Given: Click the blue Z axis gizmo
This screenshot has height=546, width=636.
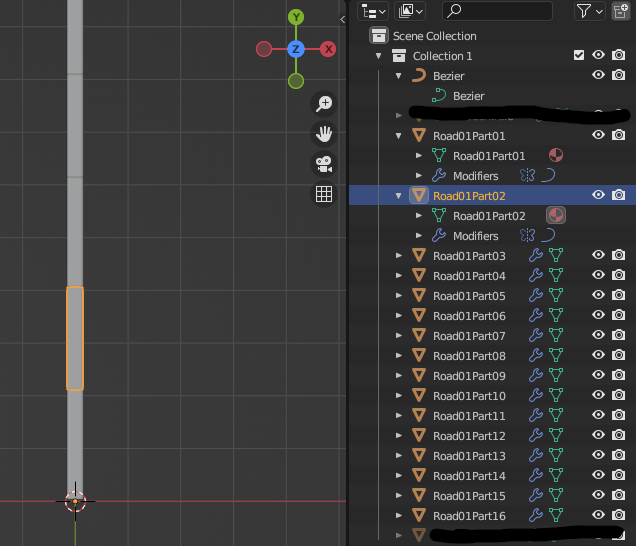Looking at the screenshot, I should point(296,49).
